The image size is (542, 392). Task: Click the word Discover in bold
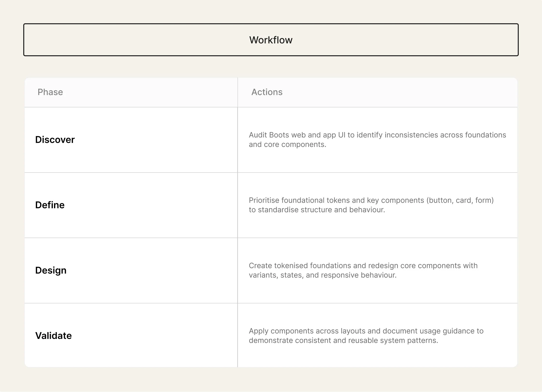[55, 140]
